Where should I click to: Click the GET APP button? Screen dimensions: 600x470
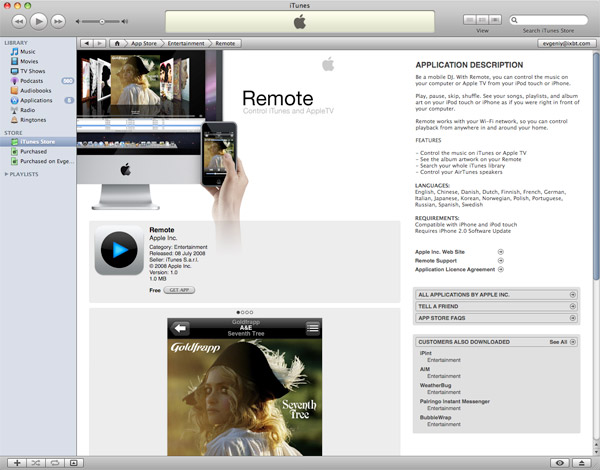179,290
